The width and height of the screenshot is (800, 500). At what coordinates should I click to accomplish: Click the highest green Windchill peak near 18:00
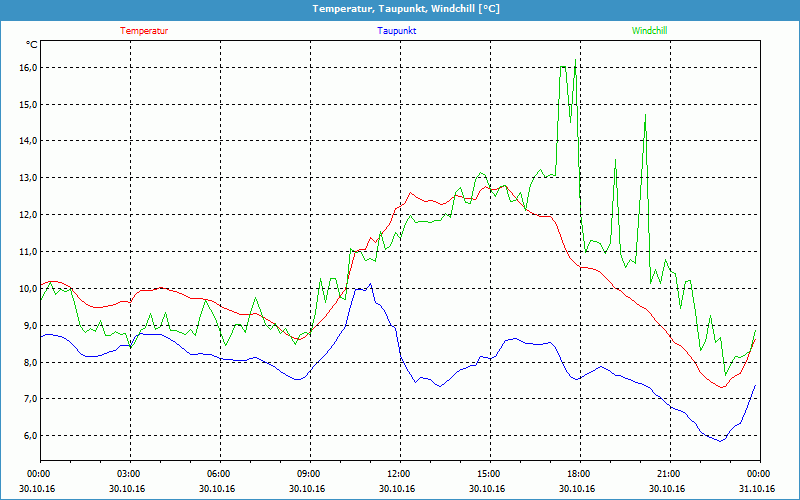[576, 60]
